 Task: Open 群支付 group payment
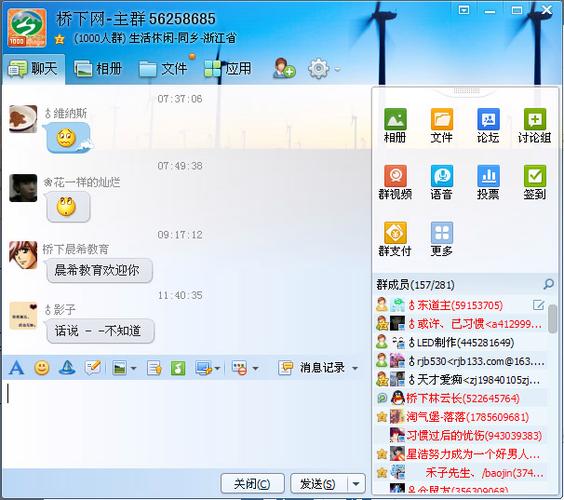(x=395, y=239)
